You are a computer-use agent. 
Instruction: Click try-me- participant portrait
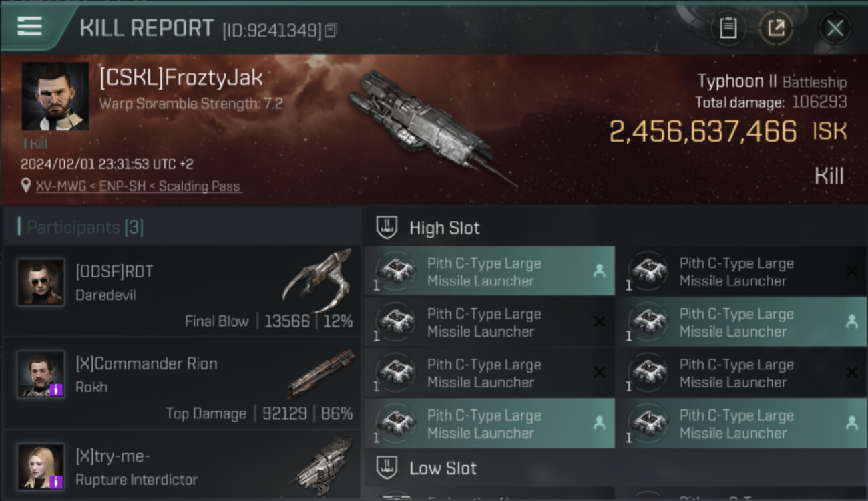[41, 466]
